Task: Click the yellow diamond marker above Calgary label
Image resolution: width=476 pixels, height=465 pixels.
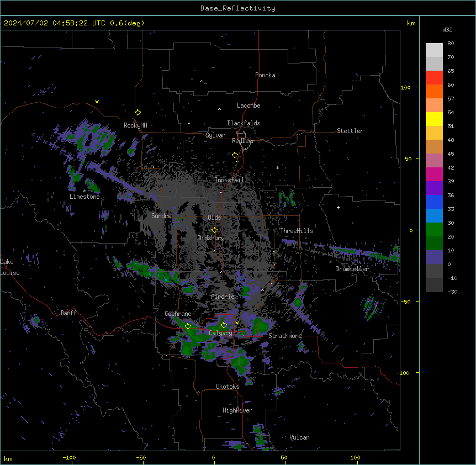Action: click(x=224, y=325)
